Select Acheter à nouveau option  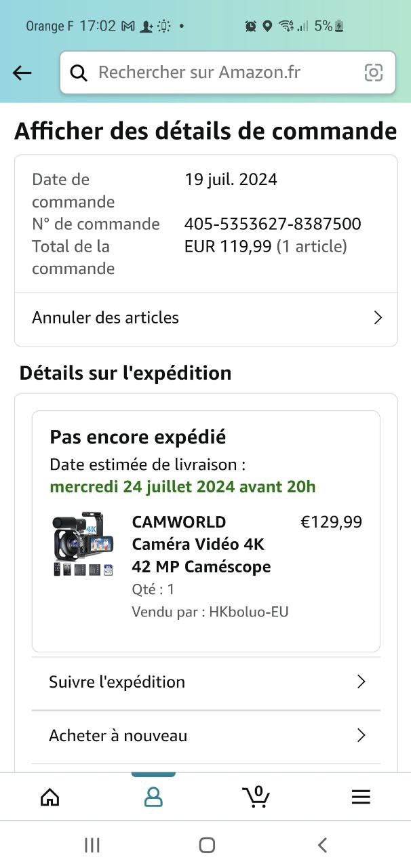click(x=206, y=736)
